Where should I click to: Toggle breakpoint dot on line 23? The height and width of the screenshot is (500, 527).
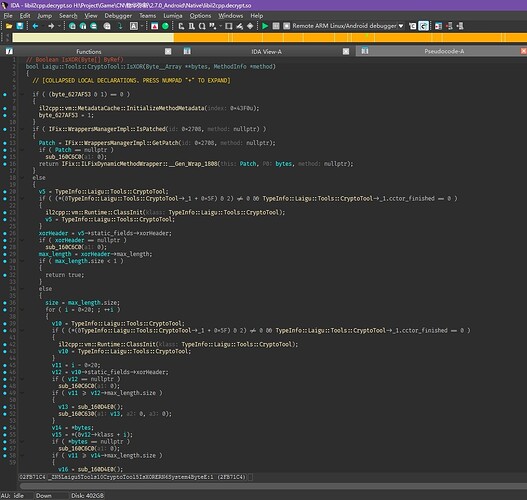5,212
